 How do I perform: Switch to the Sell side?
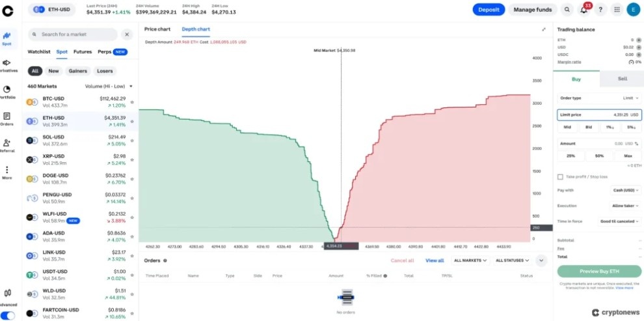[x=623, y=79]
